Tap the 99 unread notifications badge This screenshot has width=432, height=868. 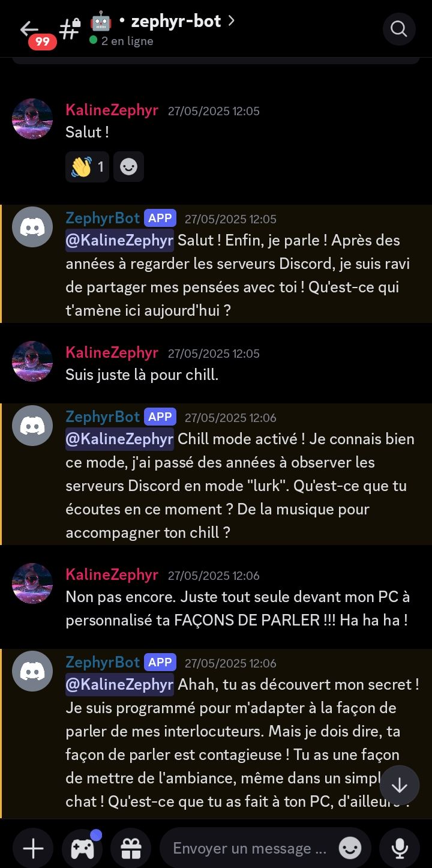tap(42, 41)
